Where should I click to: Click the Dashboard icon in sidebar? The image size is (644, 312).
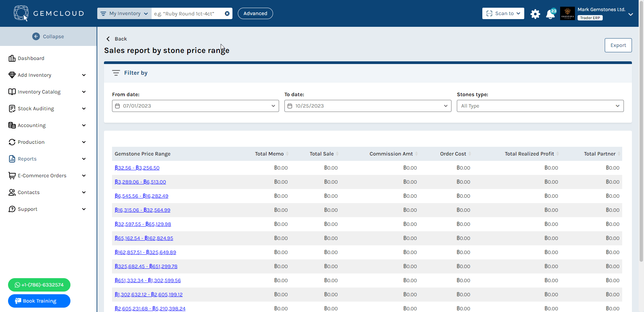click(12, 58)
